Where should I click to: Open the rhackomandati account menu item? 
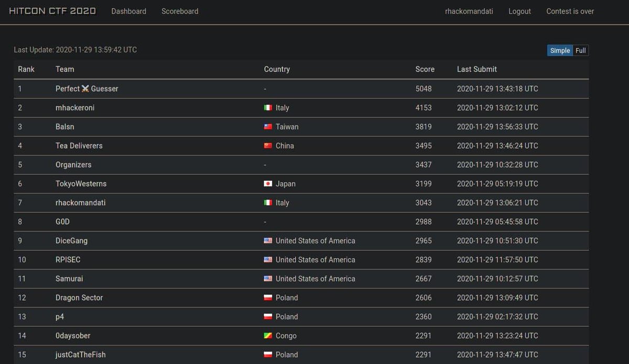(469, 11)
